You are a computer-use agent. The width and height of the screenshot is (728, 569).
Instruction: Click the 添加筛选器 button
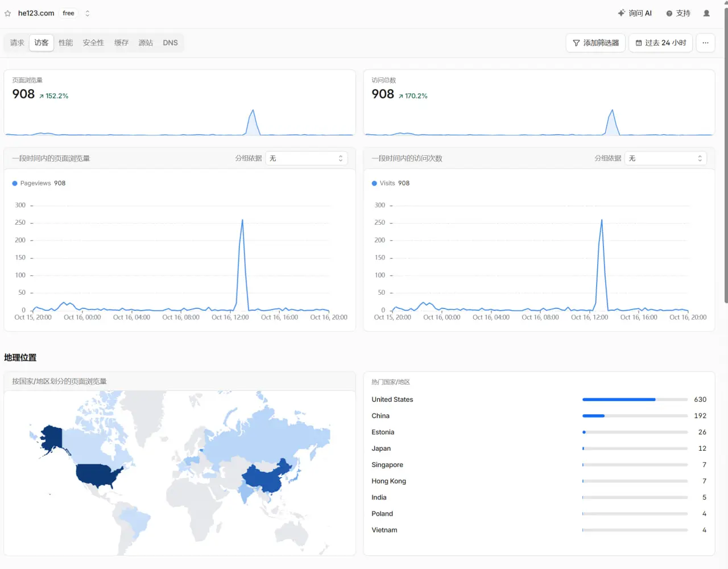595,43
